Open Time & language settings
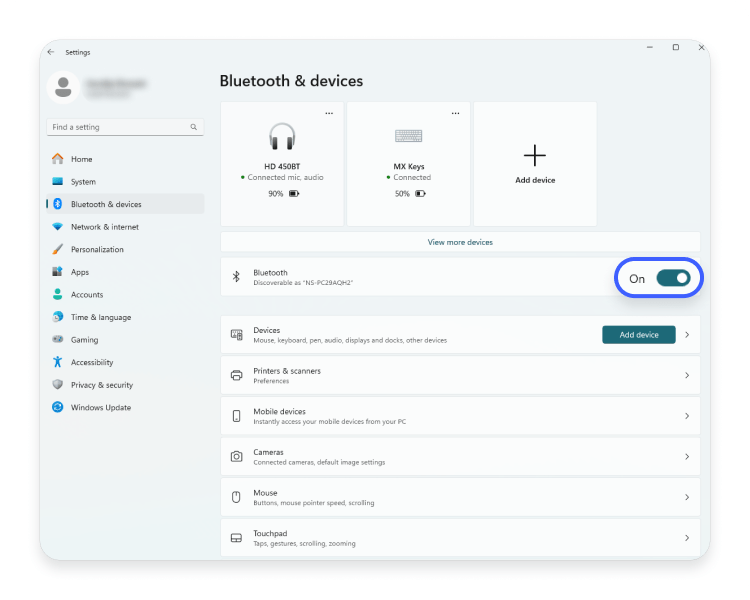Screen dimensions: 750x600 pyautogui.click(x=125, y=317)
